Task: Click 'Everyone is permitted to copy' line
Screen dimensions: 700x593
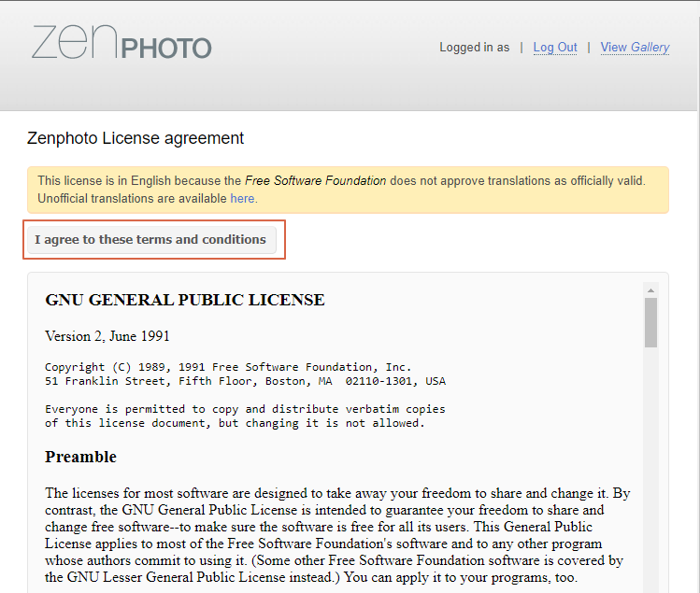Action: pos(245,409)
